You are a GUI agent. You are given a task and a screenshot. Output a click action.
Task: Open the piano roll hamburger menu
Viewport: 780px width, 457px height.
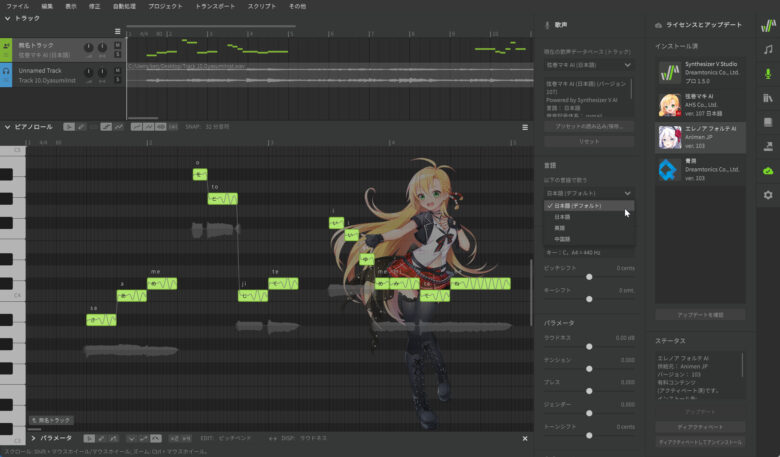525,127
